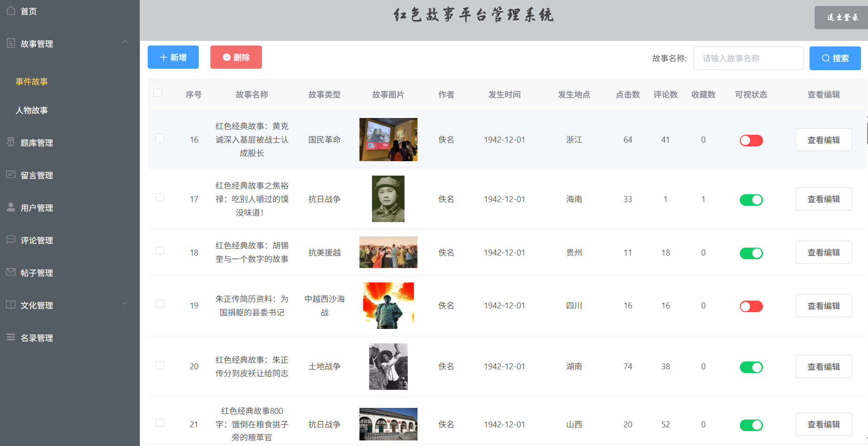Click the medal icon beside 题库管理

pyautogui.click(x=11, y=142)
